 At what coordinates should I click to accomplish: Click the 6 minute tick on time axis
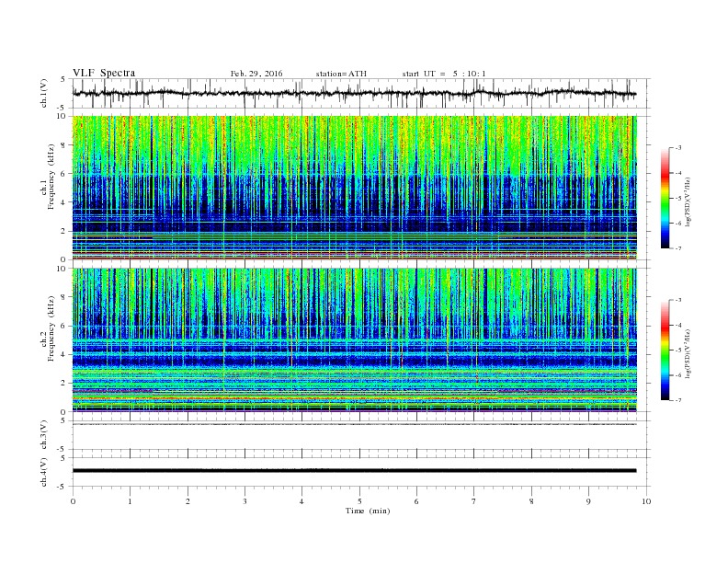416,501
